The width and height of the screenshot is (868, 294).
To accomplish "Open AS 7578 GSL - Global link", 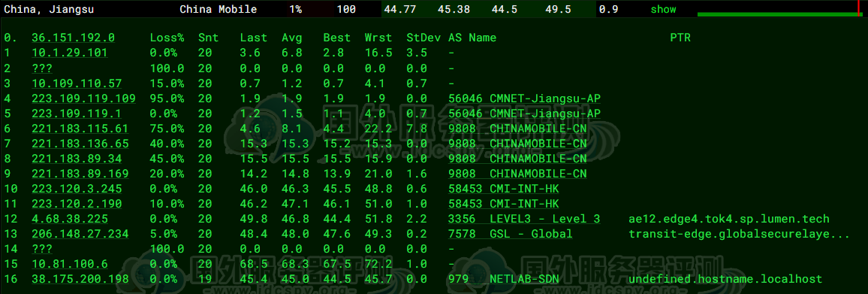I will (x=511, y=234).
